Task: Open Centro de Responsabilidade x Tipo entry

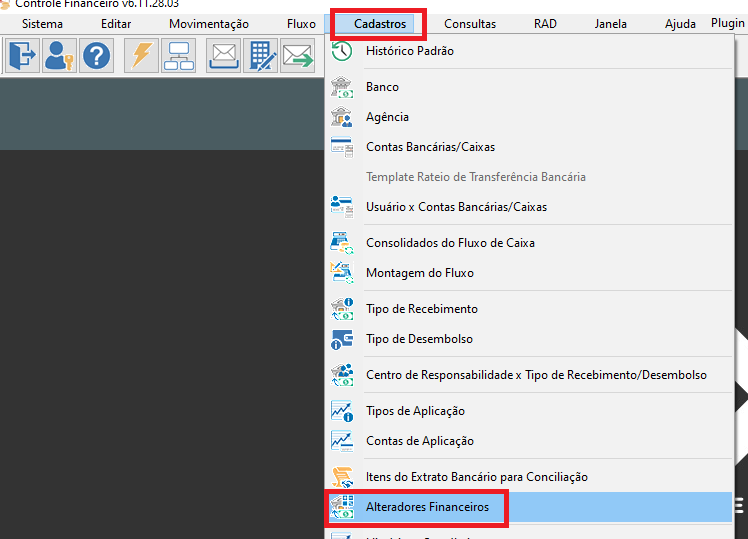Action: 529,375
